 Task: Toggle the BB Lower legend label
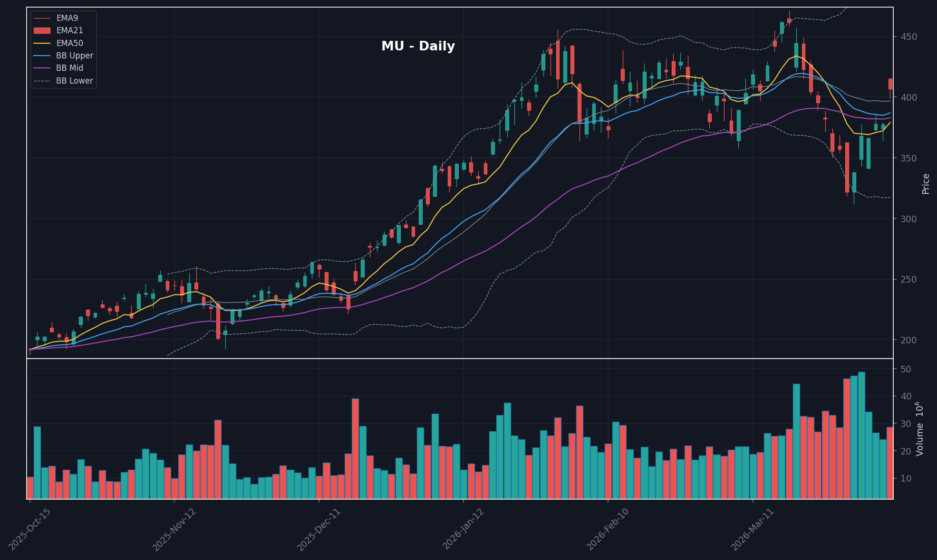pos(74,81)
